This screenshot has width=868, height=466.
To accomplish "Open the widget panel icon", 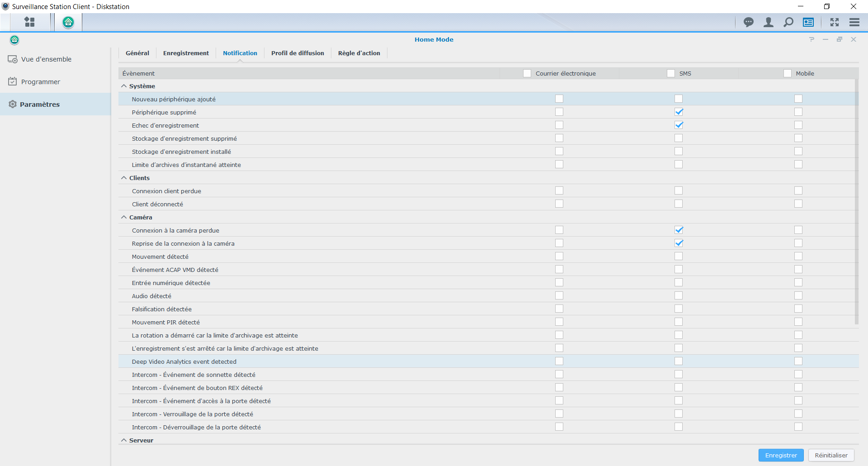I will click(808, 22).
